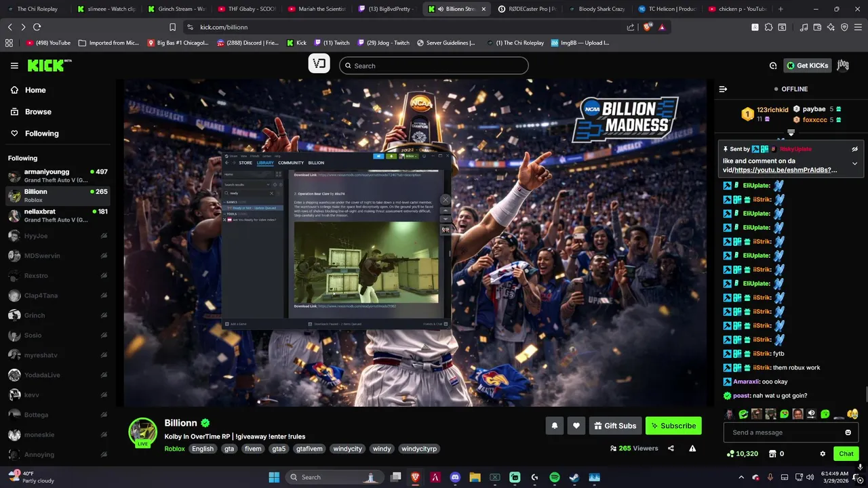This screenshot has height=488, width=868.
Task: Click 123richkid in gift leaderboard
Action: coord(772,110)
